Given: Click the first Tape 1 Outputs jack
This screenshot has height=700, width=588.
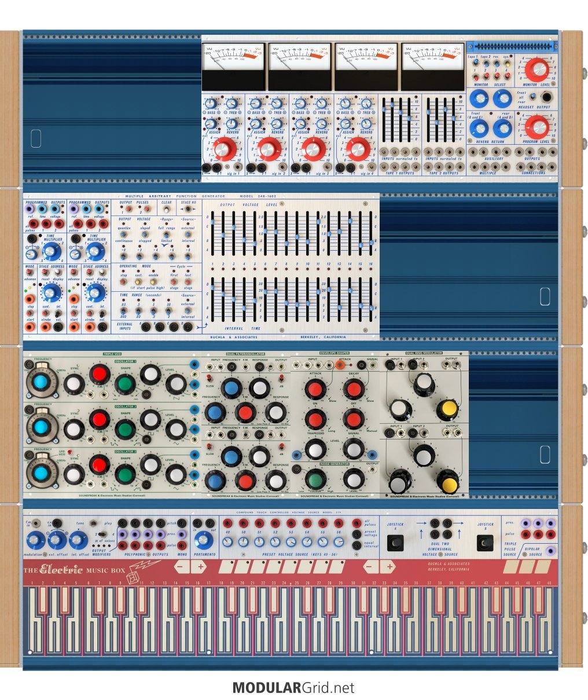Looking at the screenshot, I should coord(384,167).
